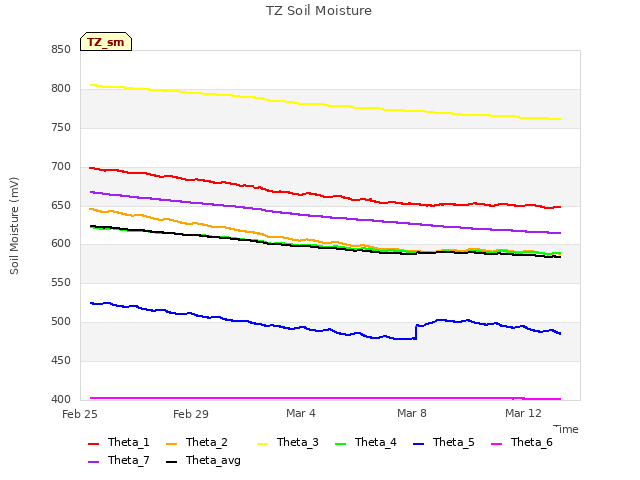640x480 pixels.
Task: Click the Theta_7 purple legend swatch
Action: (x=93, y=462)
